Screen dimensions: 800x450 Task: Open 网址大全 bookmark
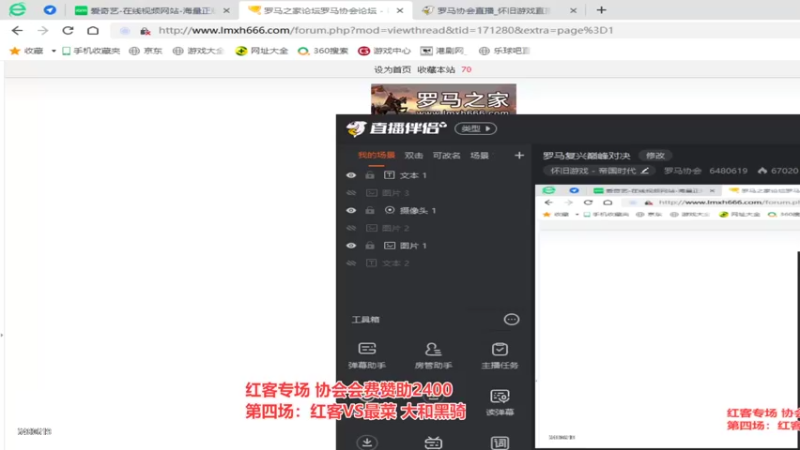click(262, 51)
